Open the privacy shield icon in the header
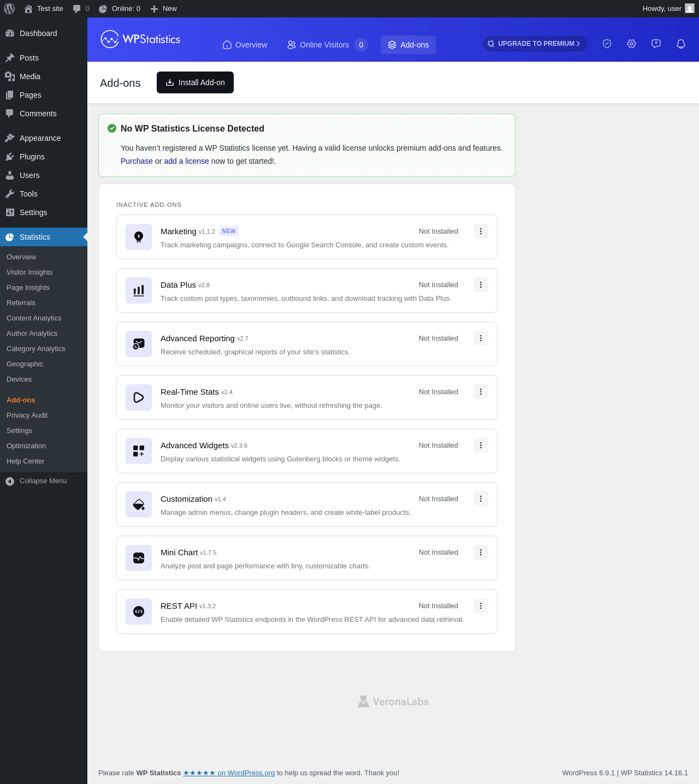Viewport: 699px width, 784px height. coord(607,44)
